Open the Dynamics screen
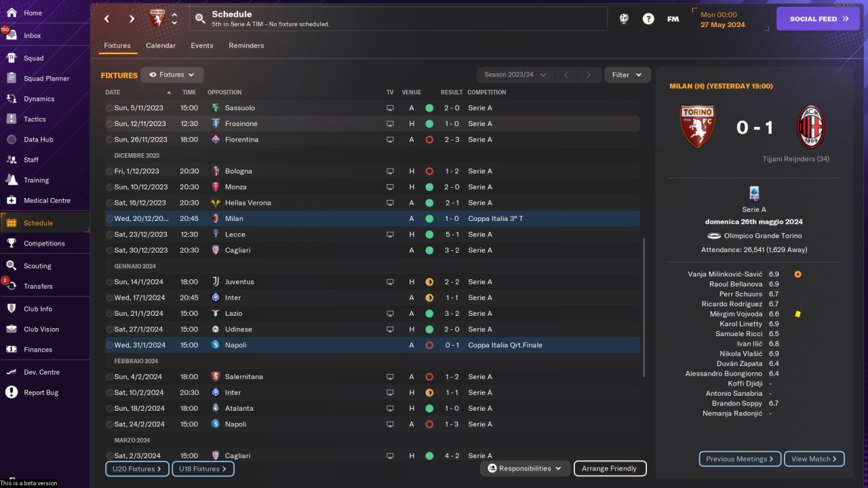868x488 pixels. point(39,99)
